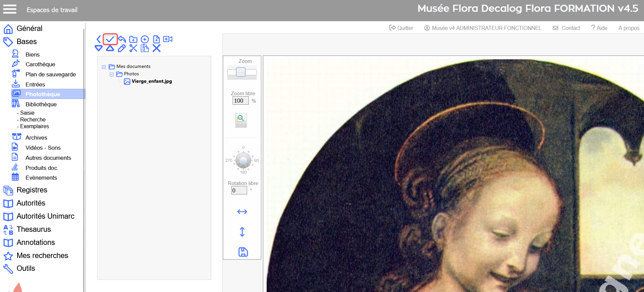Click the Quitter link
644x292 pixels.
401,28
